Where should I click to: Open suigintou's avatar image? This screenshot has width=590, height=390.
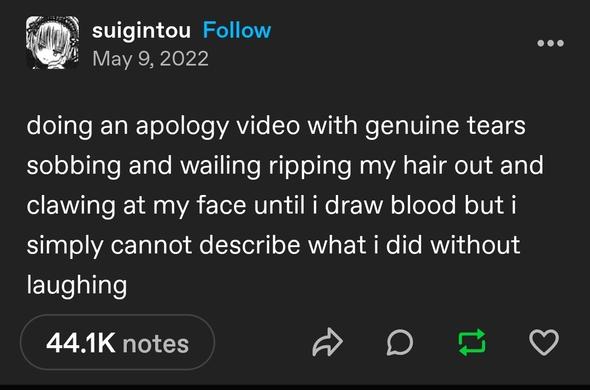pos(53,43)
